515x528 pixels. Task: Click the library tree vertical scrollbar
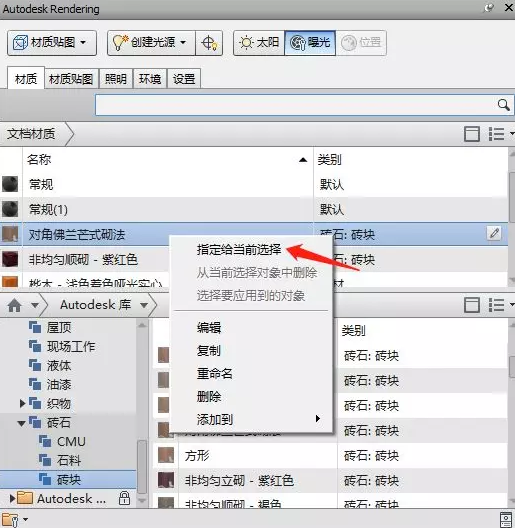142,466
